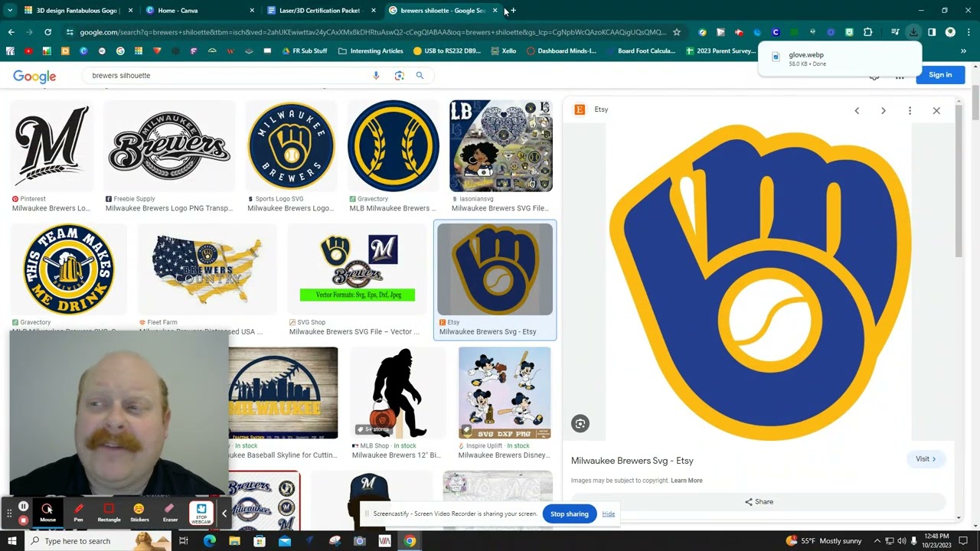Stop the webcam in Screencastify toolbar

[x=201, y=513]
